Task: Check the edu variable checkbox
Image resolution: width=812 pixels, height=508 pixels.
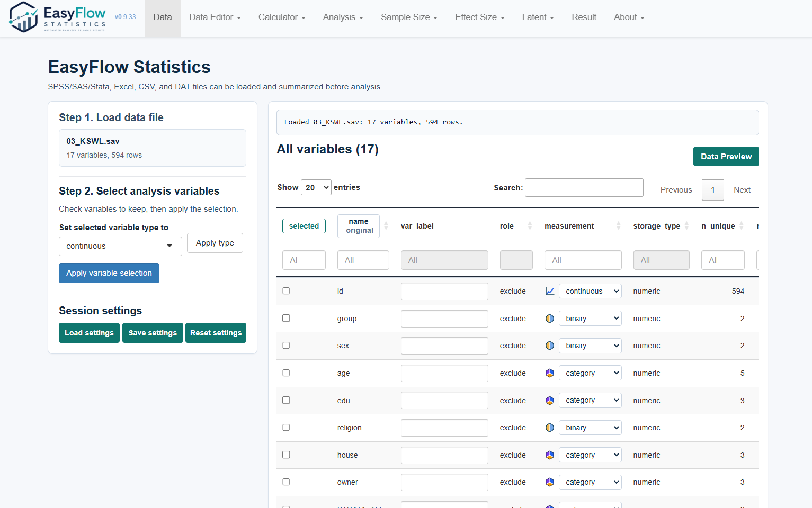Action: (x=286, y=400)
